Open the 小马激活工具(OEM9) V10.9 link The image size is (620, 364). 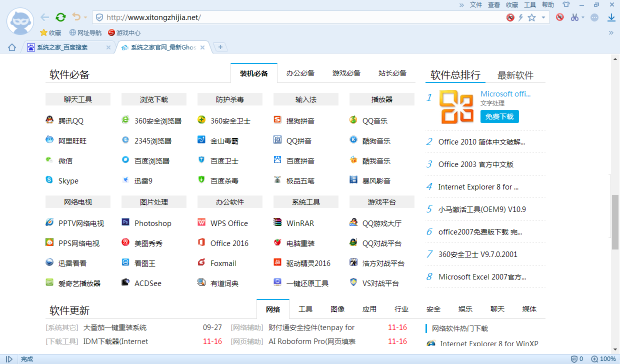tap(482, 209)
